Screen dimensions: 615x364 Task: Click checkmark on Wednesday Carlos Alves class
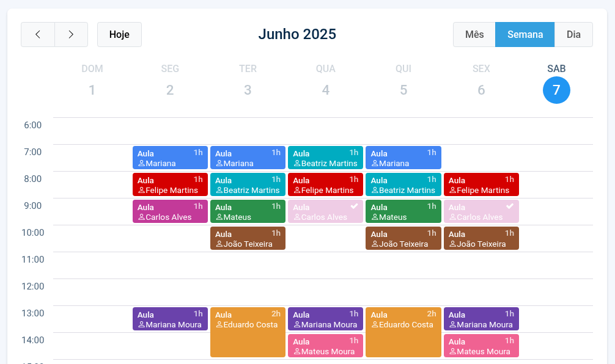click(x=354, y=206)
